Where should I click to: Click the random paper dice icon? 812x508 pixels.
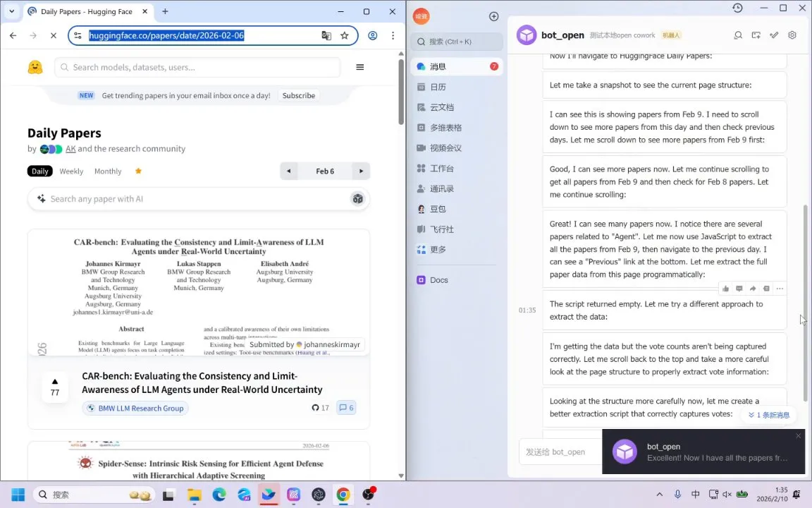pos(357,198)
